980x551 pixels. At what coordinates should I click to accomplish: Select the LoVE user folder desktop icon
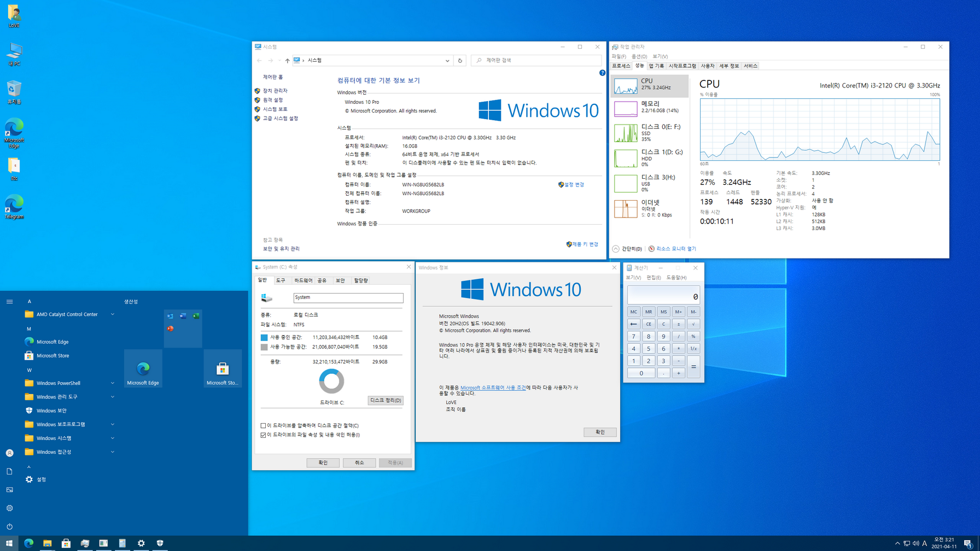[14, 16]
